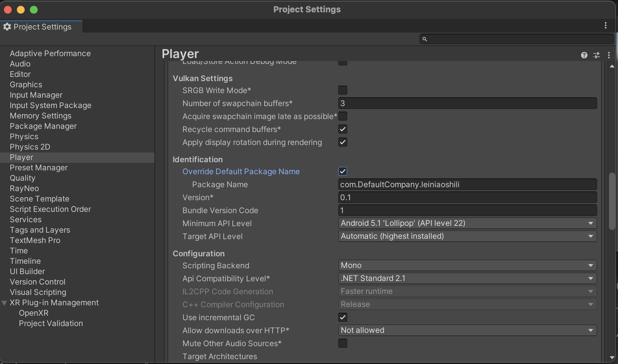
Task: Open the Player help documentation icon
Action: [x=584, y=55]
